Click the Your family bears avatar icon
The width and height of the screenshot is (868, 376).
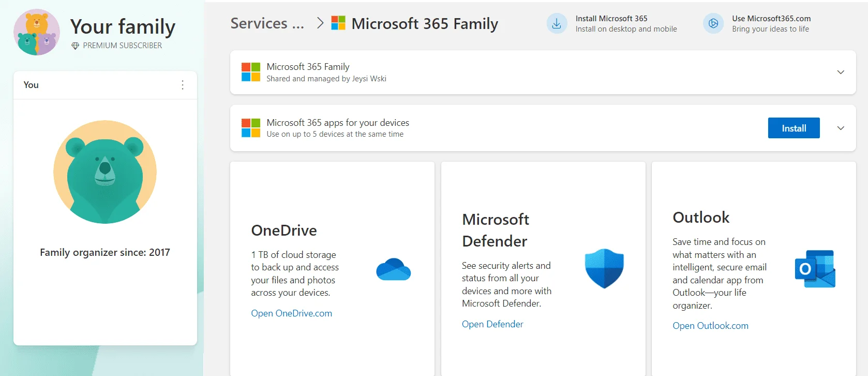point(37,32)
